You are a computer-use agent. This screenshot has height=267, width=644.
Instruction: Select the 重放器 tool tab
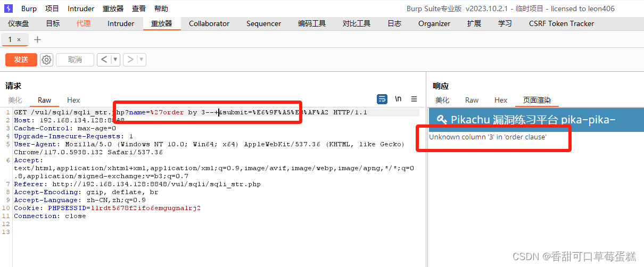click(162, 23)
